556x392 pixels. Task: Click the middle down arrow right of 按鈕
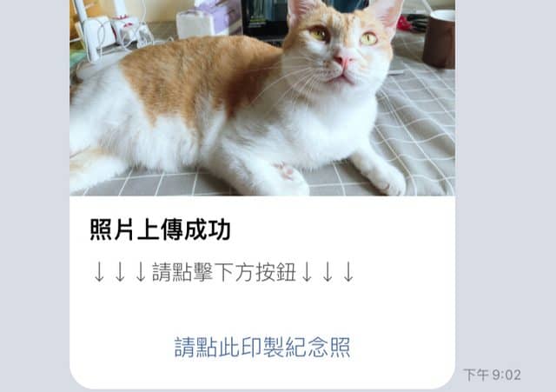[328, 272]
